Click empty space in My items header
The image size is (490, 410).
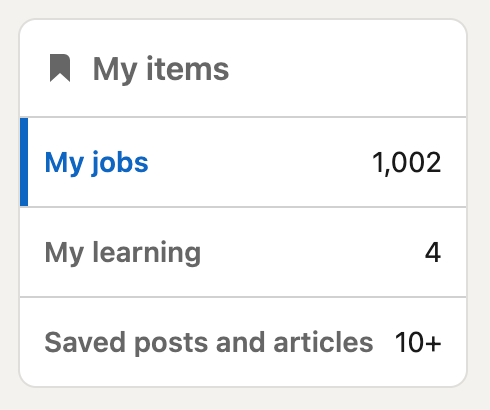[x=347, y=69]
